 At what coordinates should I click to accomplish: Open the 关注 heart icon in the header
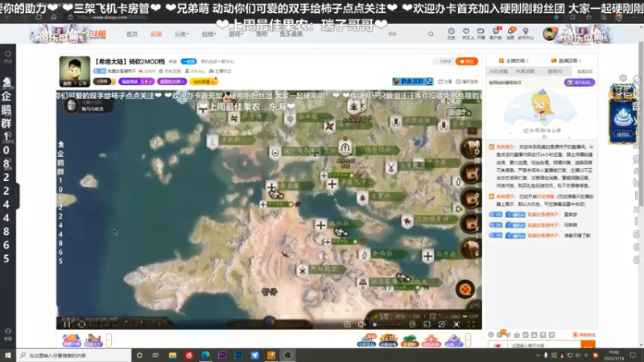coord(466,34)
